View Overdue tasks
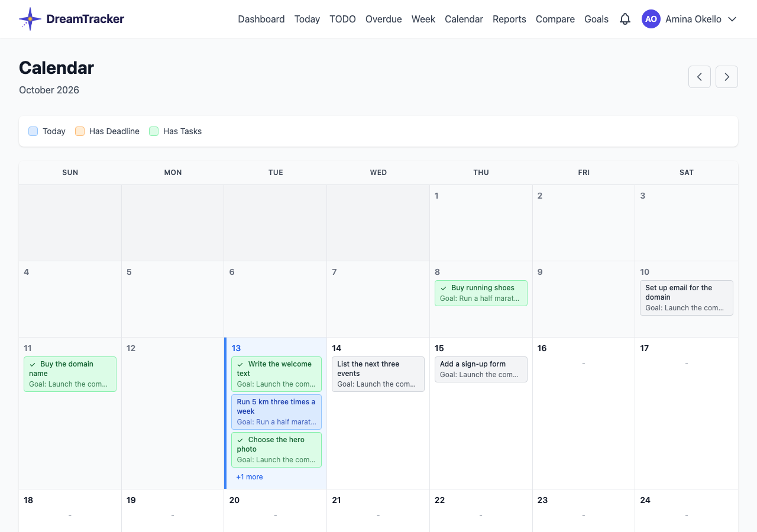Viewport: 757px width, 532px height. tap(383, 19)
